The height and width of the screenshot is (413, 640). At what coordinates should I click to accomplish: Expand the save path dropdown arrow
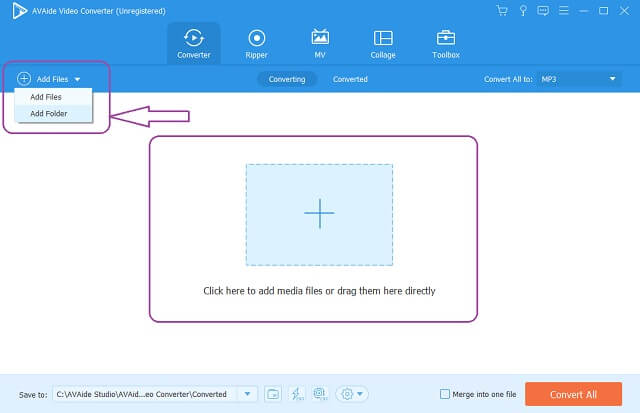(247, 394)
